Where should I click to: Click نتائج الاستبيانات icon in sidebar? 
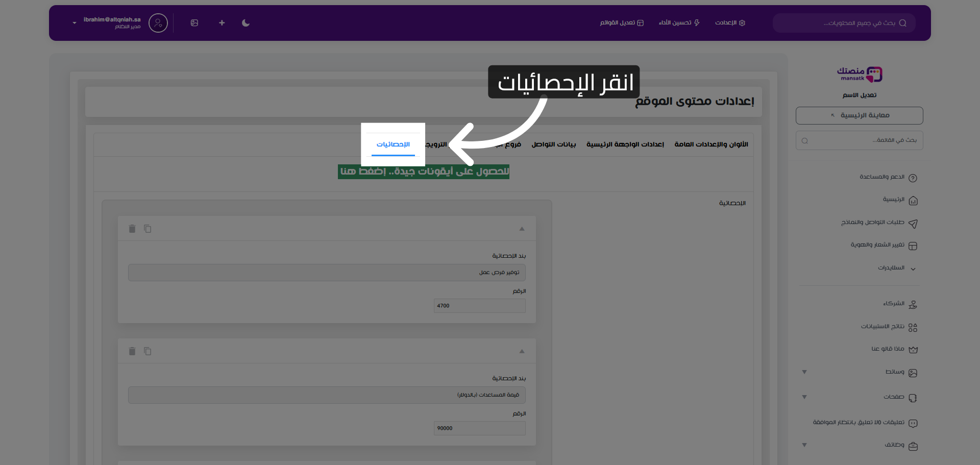[914, 327]
